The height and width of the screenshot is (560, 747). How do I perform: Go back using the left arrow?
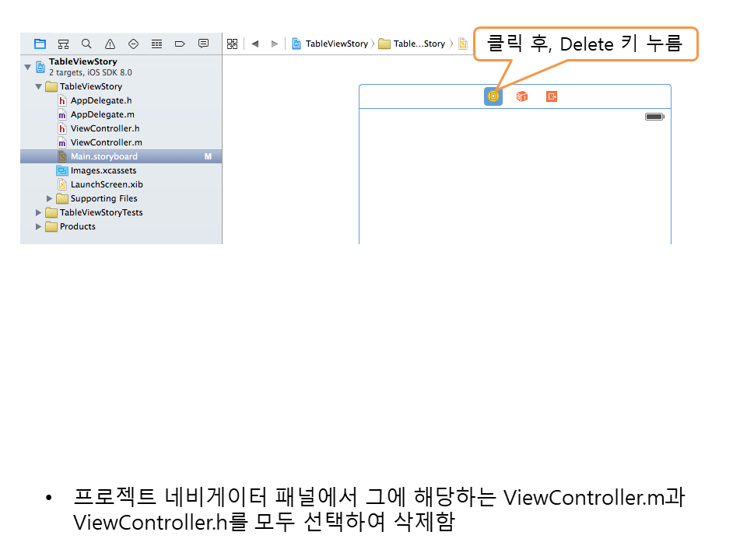(x=254, y=44)
